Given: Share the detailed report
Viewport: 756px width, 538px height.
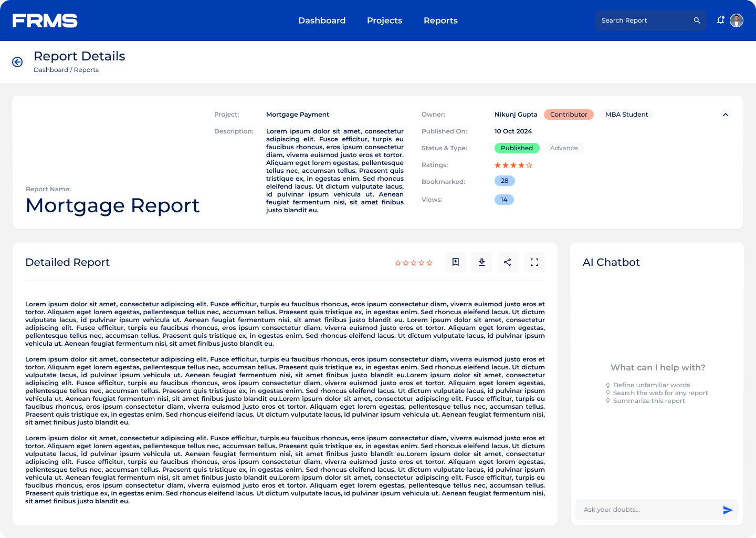Looking at the screenshot, I should [508, 262].
